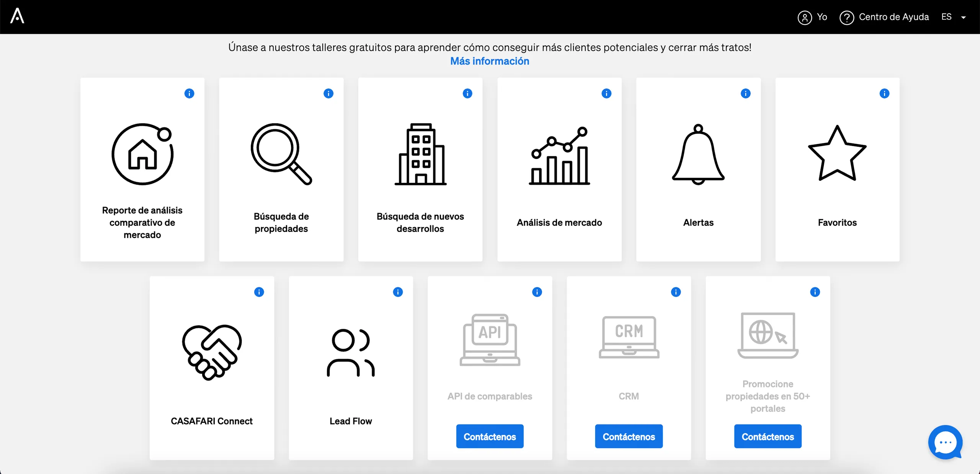Screen dimensions: 980x474
Task: Click Contáctenos under API de comparables
Action: [490, 436]
